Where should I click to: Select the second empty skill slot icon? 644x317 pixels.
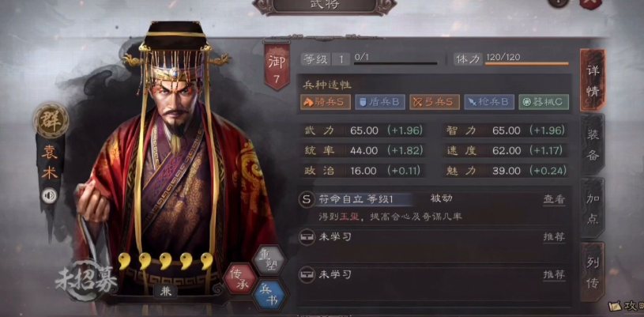click(x=307, y=274)
